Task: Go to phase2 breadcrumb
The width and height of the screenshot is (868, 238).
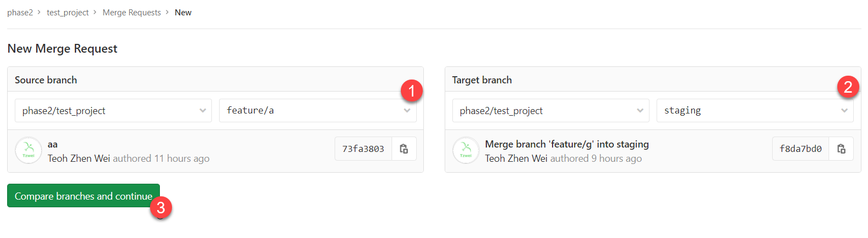Action: pos(20,13)
